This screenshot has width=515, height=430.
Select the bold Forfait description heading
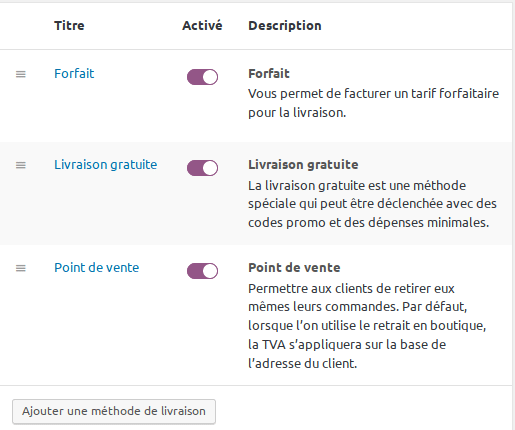pos(269,73)
